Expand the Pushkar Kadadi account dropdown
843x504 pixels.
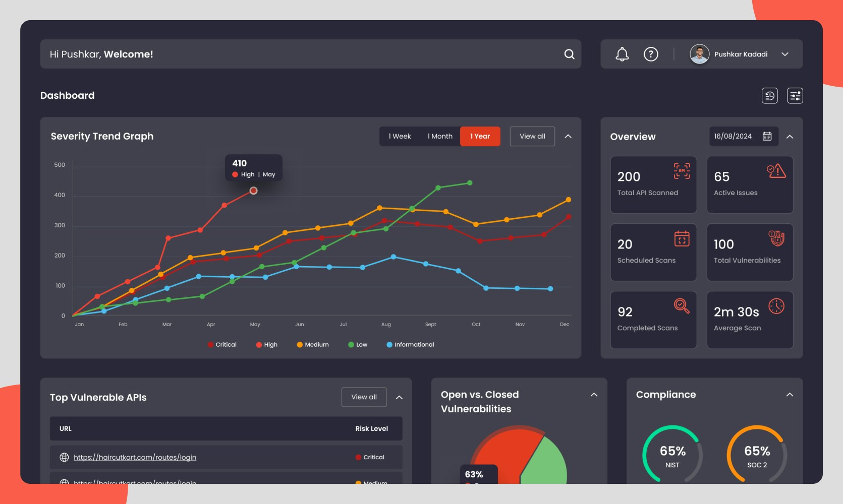point(785,54)
